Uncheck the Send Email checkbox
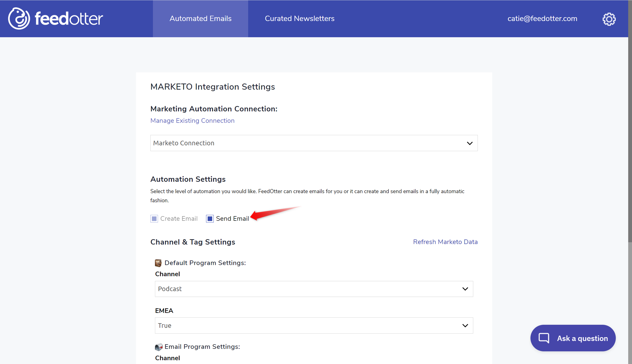 point(210,219)
